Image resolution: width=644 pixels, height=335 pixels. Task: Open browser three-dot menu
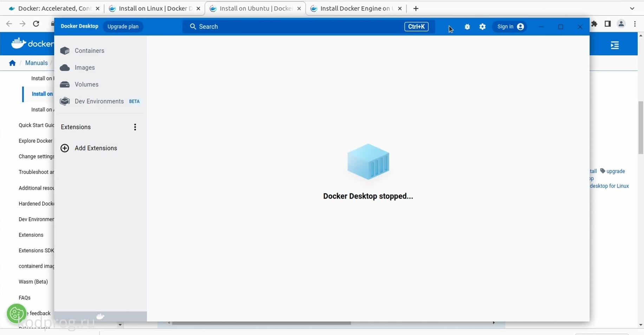[x=635, y=24]
